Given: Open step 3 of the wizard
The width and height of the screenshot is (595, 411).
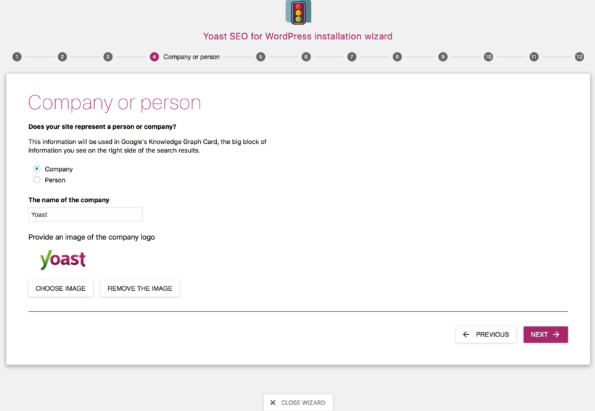Looking at the screenshot, I should pyautogui.click(x=108, y=57).
